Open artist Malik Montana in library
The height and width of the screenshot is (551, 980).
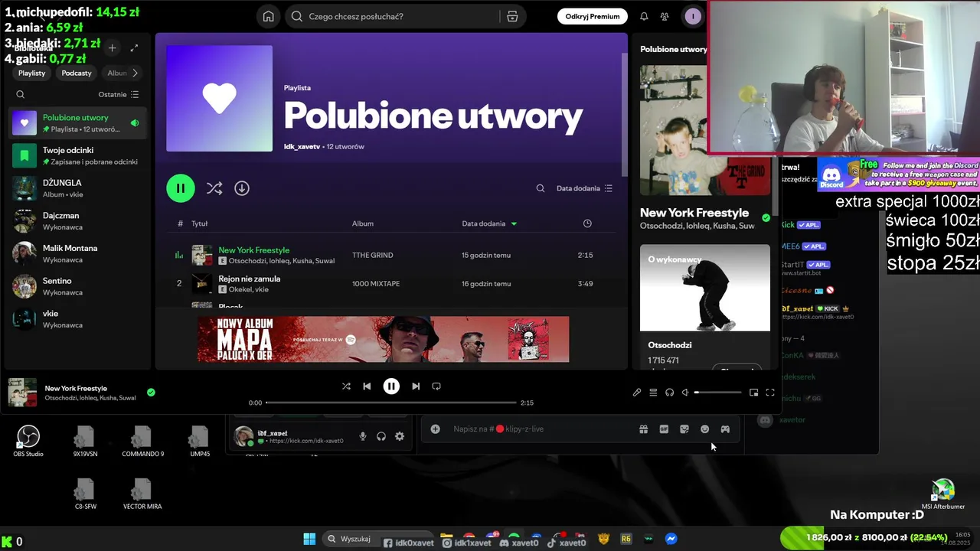click(x=77, y=253)
